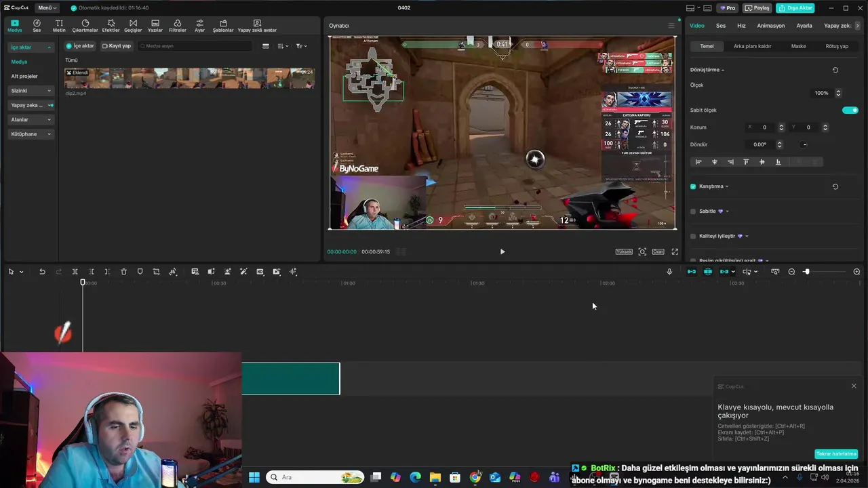Enable the Kaliteyi iyileştir checkbox
Screen dimensions: 868x488
tap(693, 236)
